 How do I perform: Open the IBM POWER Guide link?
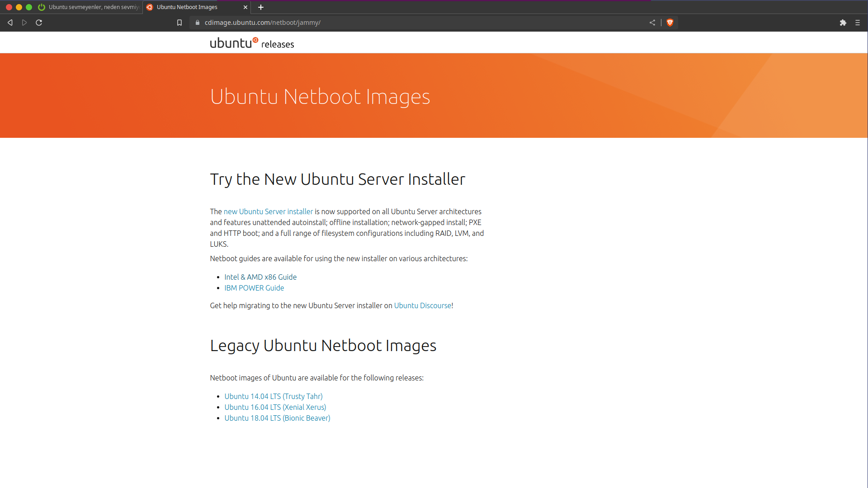point(254,288)
